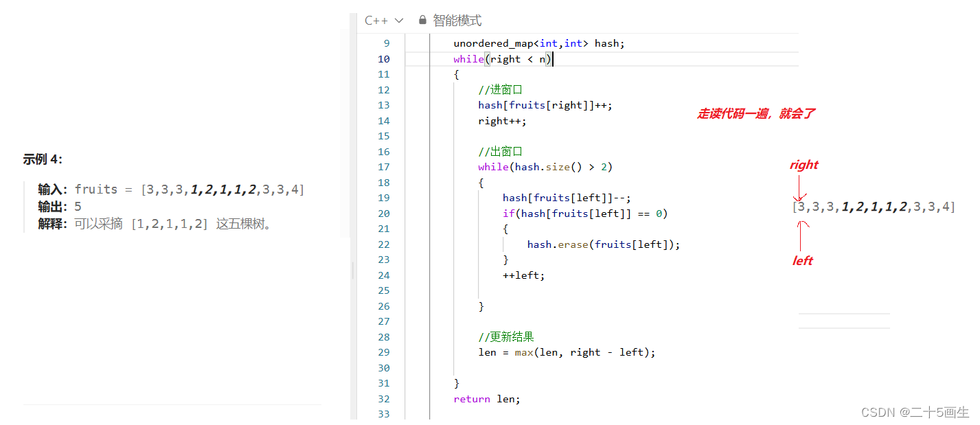Click the if(hash[fruits[left]] == 0) line
This screenshot has height=425, width=980.
coord(584,214)
